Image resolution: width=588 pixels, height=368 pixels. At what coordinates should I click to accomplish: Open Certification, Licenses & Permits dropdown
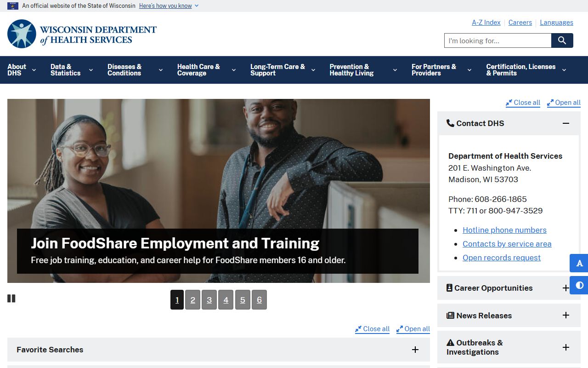pos(526,70)
